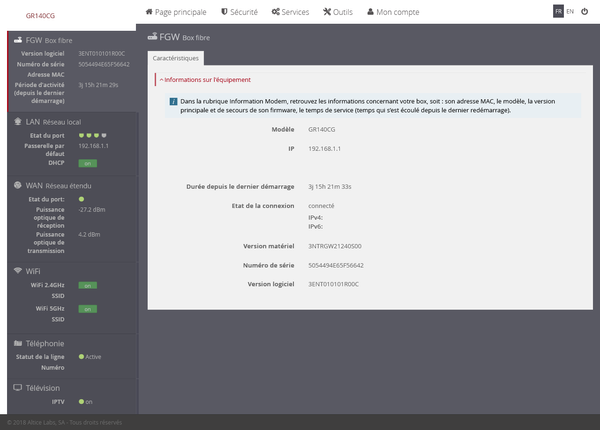The height and width of the screenshot is (430, 600).
Task: Click the WiFi signal icon
Action: pos(17,270)
